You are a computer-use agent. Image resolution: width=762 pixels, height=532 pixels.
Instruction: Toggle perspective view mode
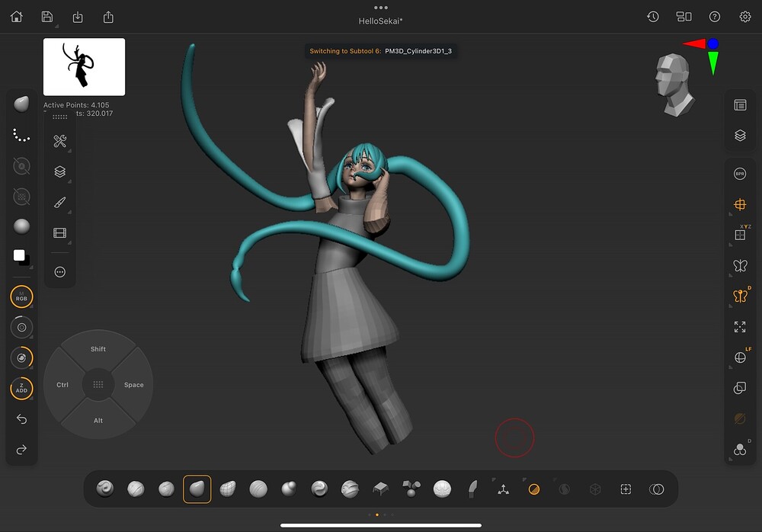740,205
